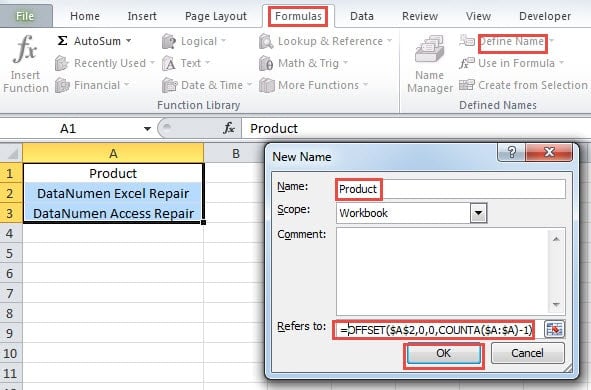This screenshot has height=390, width=591.
Task: Click the fx button beside formula bar
Action: tap(229, 128)
